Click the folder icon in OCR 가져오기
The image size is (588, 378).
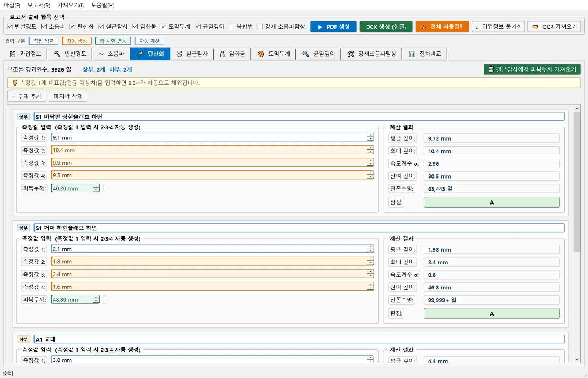(x=535, y=27)
